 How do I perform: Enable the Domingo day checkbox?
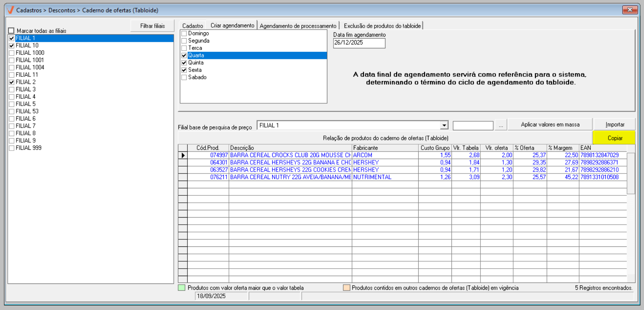pyautogui.click(x=184, y=34)
